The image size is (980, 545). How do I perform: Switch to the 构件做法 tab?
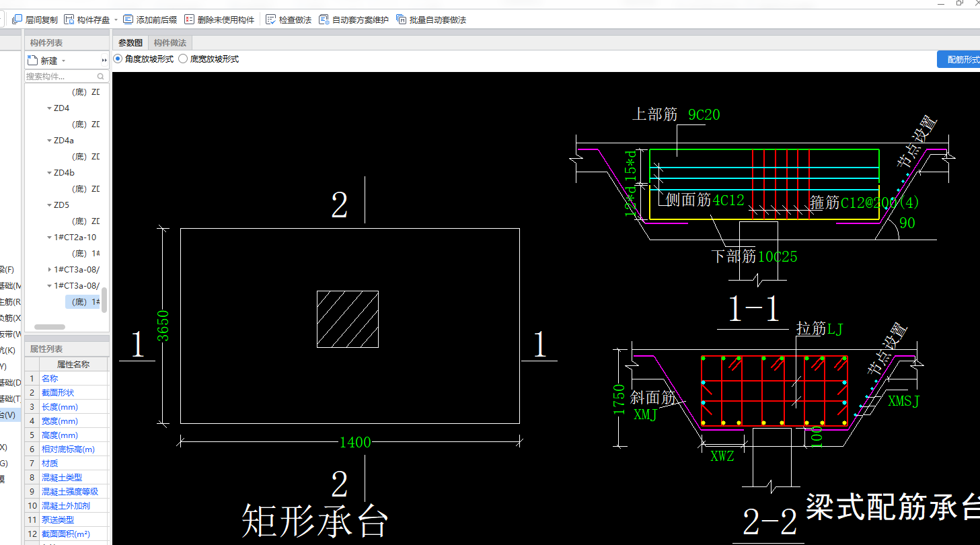[x=170, y=43]
